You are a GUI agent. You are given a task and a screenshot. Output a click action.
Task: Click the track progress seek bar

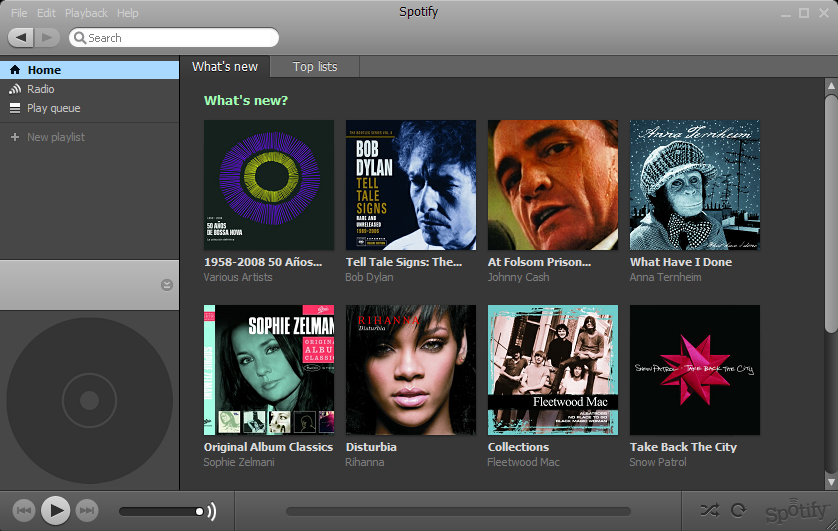(458, 512)
